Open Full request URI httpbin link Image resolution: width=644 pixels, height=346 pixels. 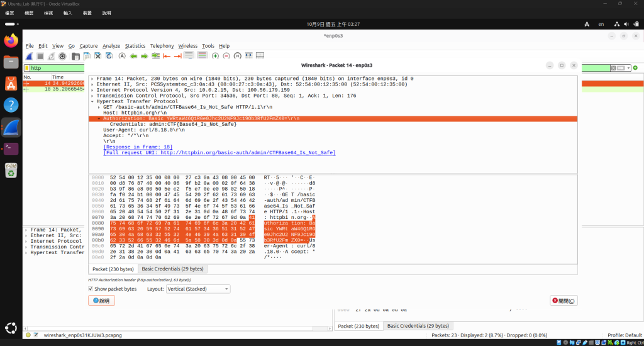(219, 153)
